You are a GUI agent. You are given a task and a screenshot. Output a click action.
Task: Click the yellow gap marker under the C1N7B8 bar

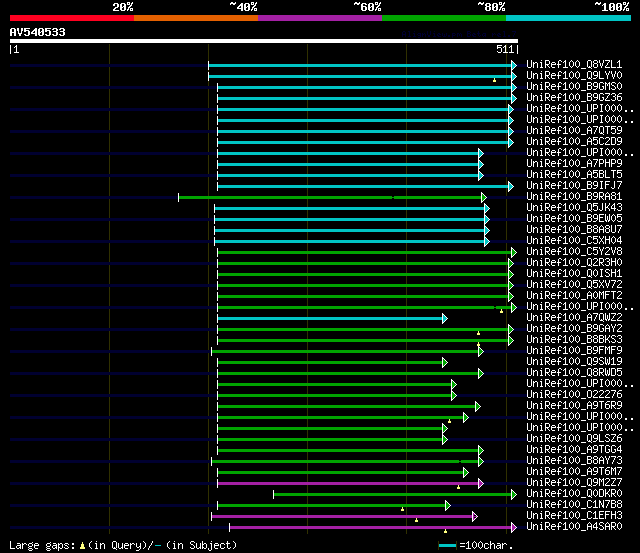(402, 509)
